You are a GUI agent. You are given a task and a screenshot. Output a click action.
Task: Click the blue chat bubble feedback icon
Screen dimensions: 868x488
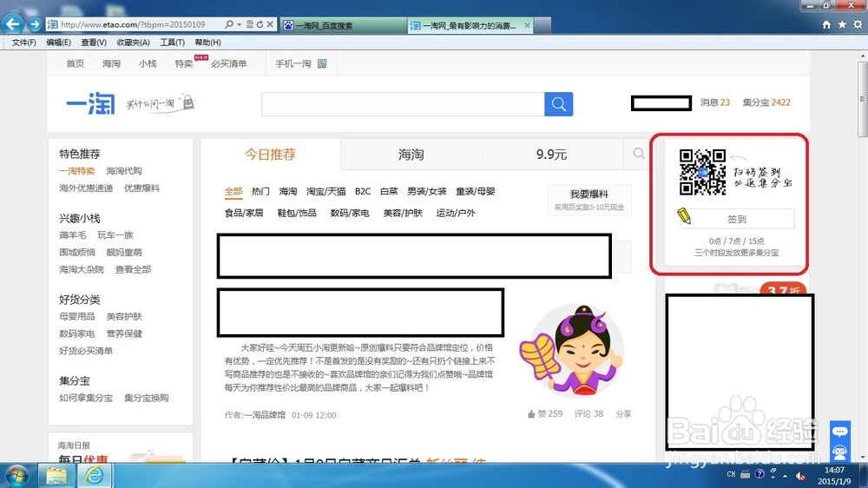[x=839, y=432]
